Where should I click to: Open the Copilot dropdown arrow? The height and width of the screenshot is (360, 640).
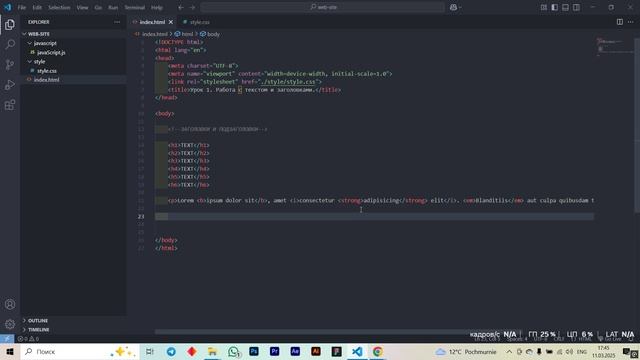click(x=460, y=7)
